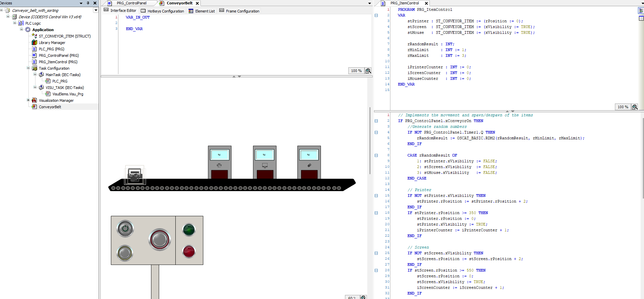Viewport: 644px width, 299px height.
Task: Open Interface Editor
Action: pos(120,11)
